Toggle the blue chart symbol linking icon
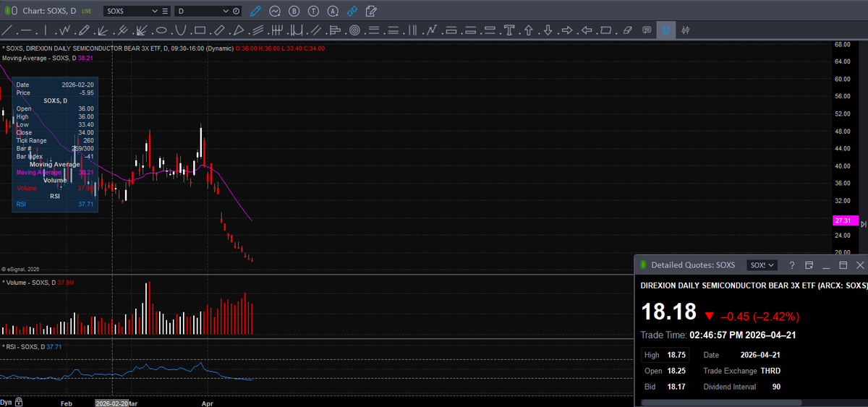The height and width of the screenshot is (407, 868). 352,12
